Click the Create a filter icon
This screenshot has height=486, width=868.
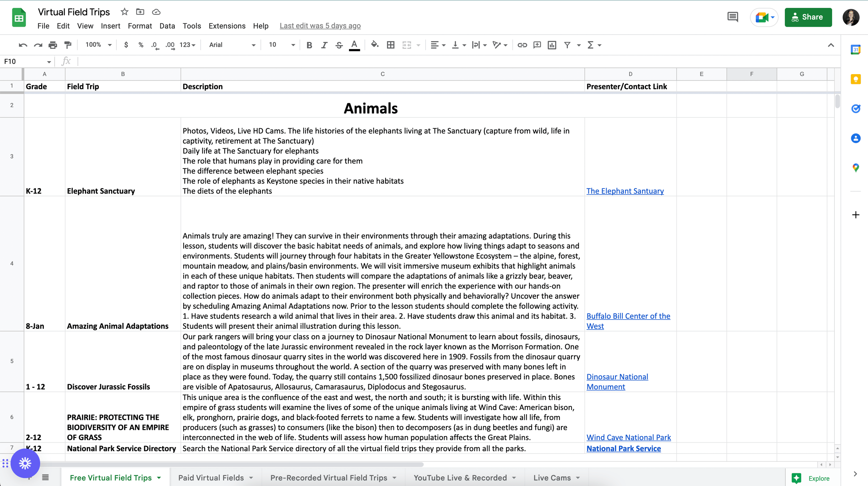(567, 45)
